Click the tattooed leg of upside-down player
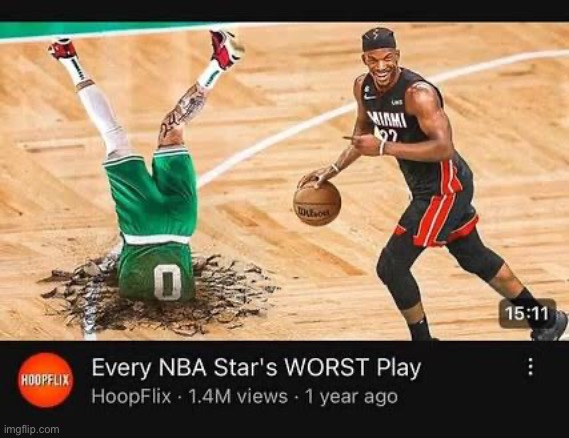This screenshot has width=569, height=438. point(183,114)
